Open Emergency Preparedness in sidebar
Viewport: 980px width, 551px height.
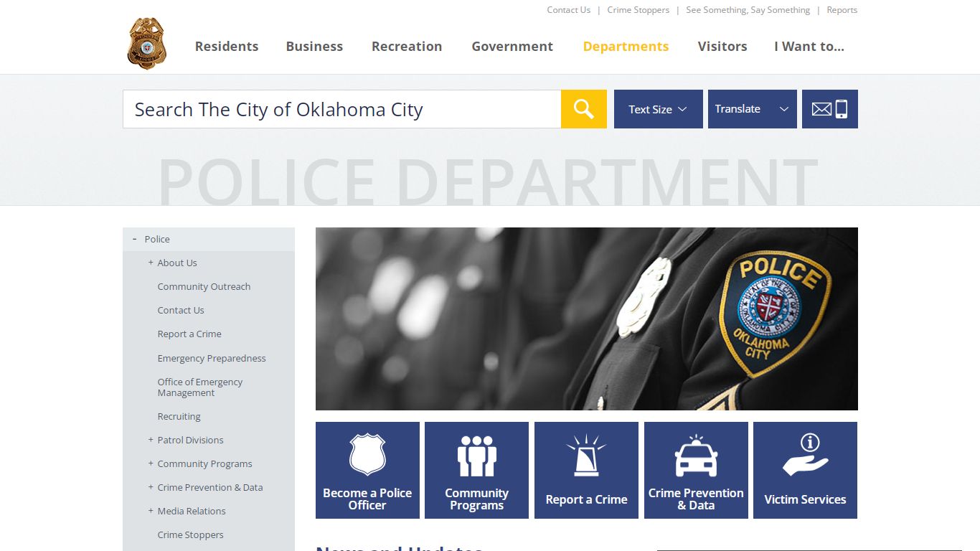pyautogui.click(x=212, y=358)
